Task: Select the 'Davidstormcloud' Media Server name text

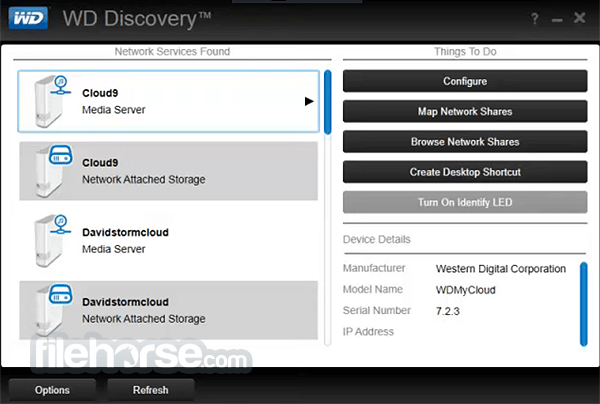Action: (x=126, y=232)
